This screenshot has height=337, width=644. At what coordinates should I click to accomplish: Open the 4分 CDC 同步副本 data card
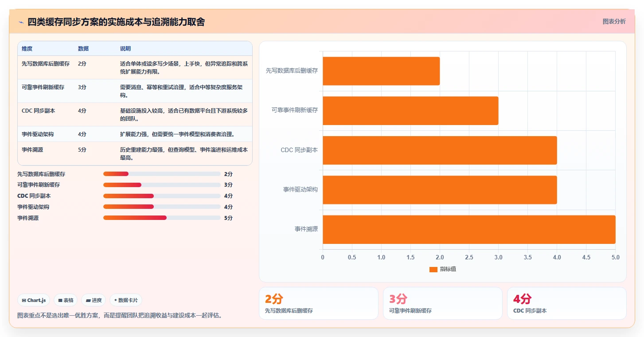[x=567, y=303]
